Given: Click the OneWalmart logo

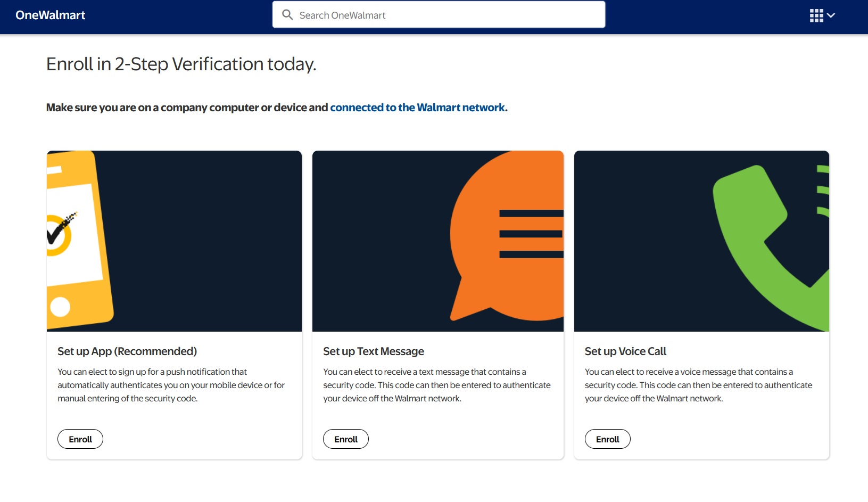Looking at the screenshot, I should [49, 15].
